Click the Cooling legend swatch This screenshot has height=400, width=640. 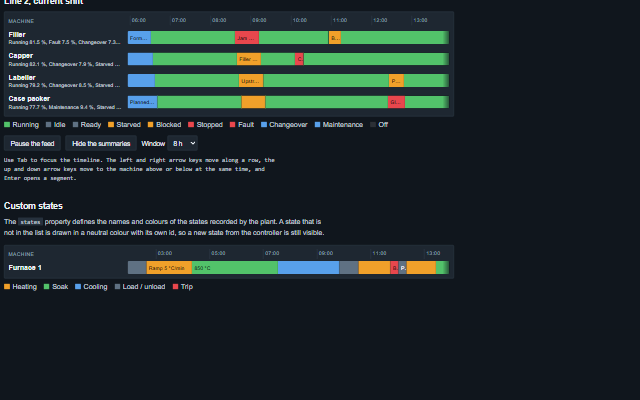click(78, 287)
